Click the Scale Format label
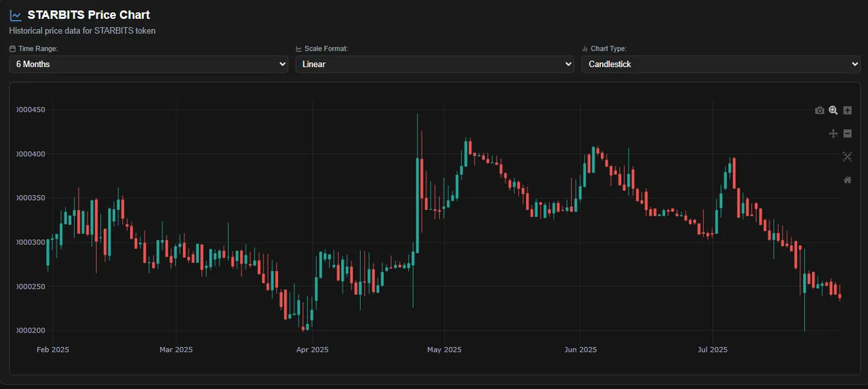This screenshot has height=389, width=868. click(x=326, y=49)
